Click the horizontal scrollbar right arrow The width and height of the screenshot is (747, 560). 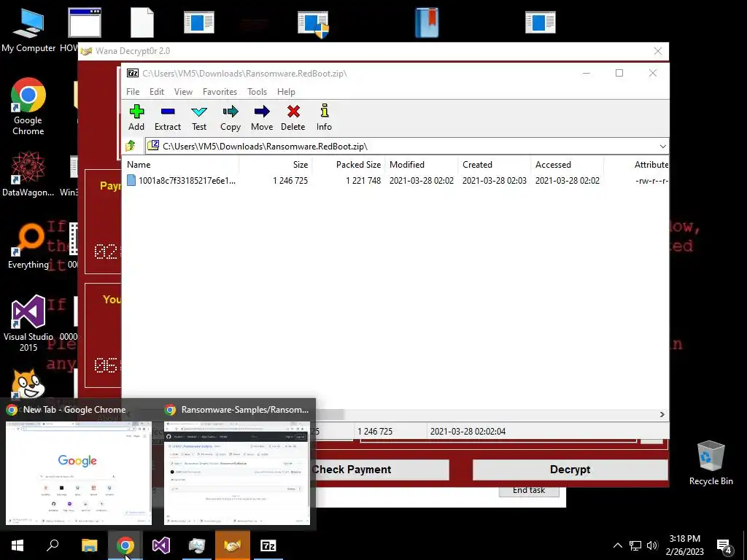tap(662, 414)
